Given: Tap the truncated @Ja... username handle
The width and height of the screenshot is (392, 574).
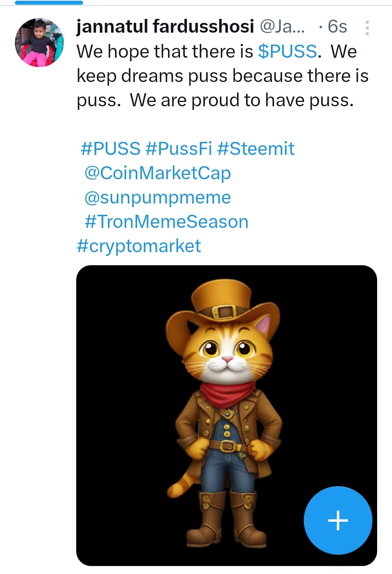Looking at the screenshot, I should pyautogui.click(x=283, y=26).
